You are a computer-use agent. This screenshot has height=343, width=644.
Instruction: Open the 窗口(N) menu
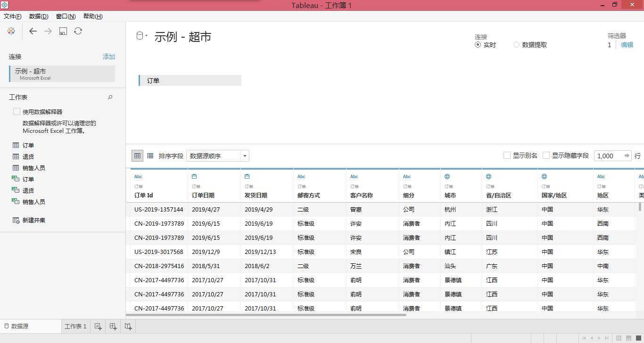click(66, 16)
